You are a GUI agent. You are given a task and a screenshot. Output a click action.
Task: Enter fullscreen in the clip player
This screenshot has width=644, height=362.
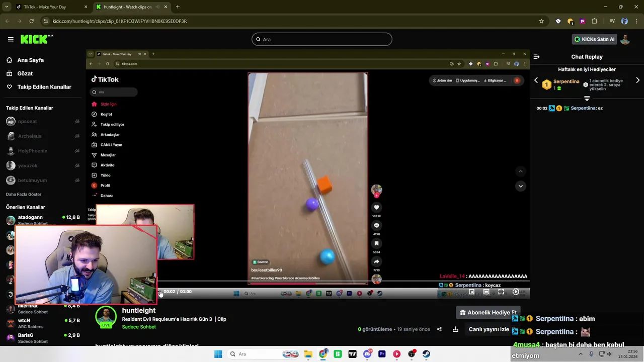pos(501,292)
